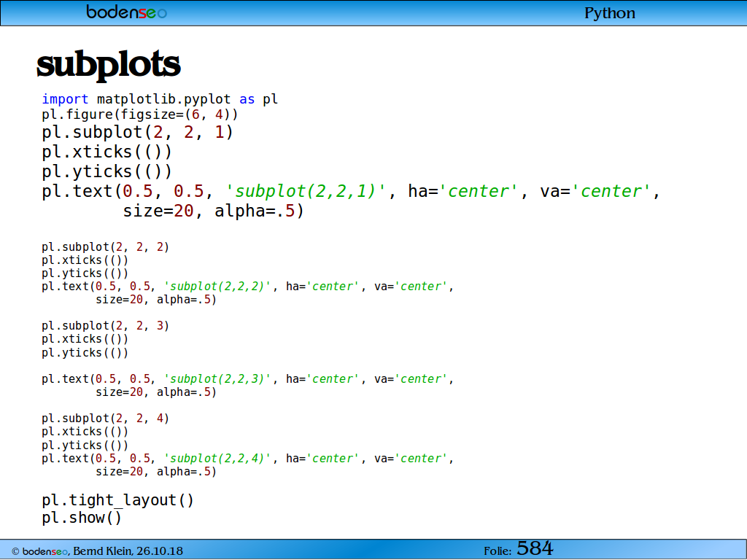Click the pl.subplot(2, 2, 2) line
This screenshot has width=747, height=560.
pos(105,247)
